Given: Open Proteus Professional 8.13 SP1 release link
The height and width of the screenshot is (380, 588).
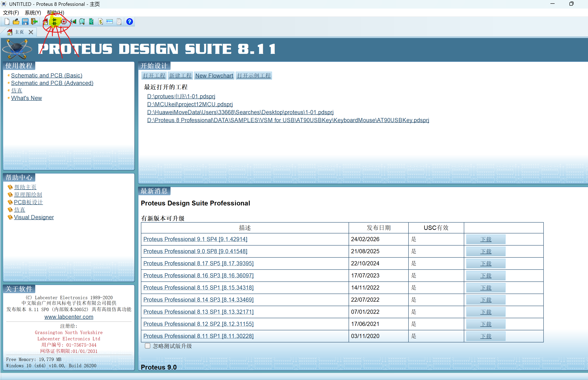Looking at the screenshot, I should pyautogui.click(x=199, y=312).
